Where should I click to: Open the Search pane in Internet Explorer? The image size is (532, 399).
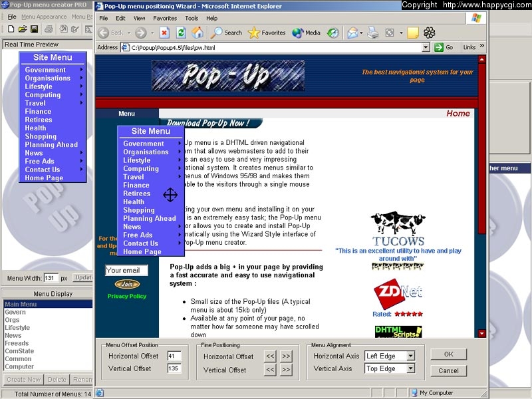pos(226,33)
